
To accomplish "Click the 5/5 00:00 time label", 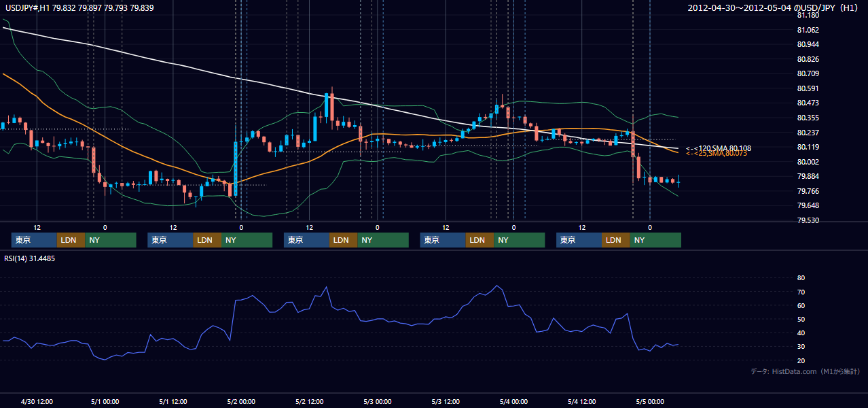I will tap(649, 401).
